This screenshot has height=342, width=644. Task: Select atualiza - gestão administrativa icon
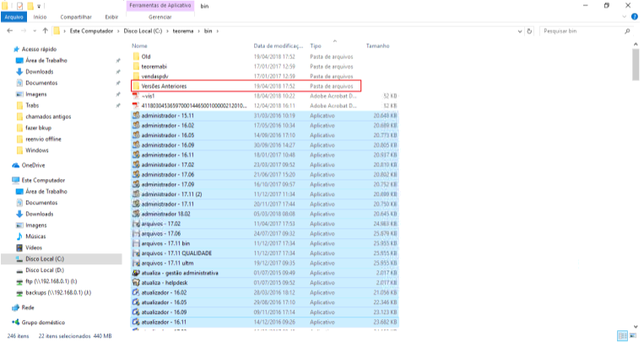coord(137,273)
